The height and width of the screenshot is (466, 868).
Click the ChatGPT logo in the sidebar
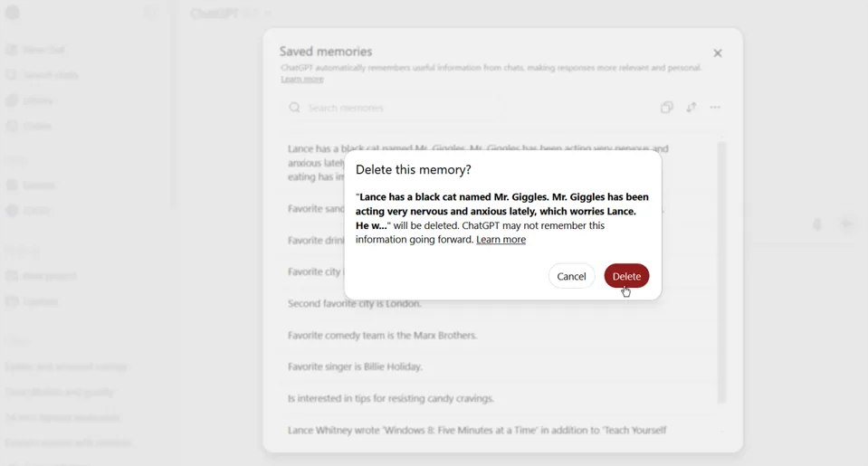click(14, 14)
